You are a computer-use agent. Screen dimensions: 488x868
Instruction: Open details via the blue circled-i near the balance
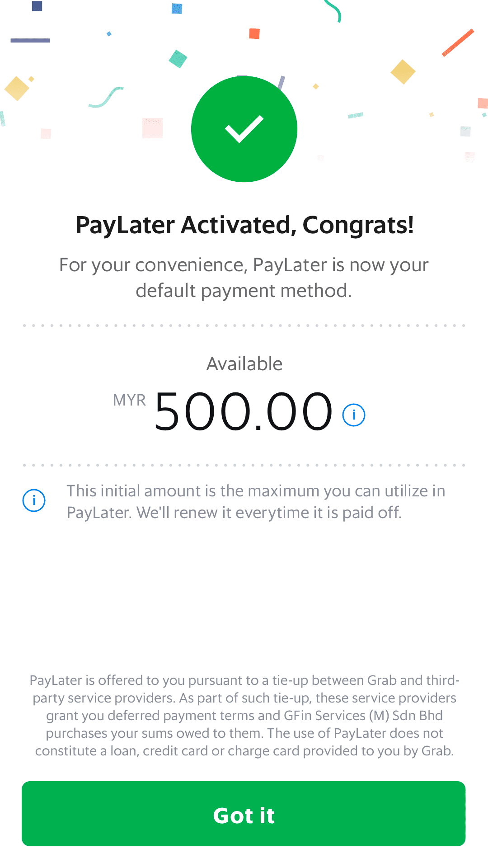tap(354, 414)
